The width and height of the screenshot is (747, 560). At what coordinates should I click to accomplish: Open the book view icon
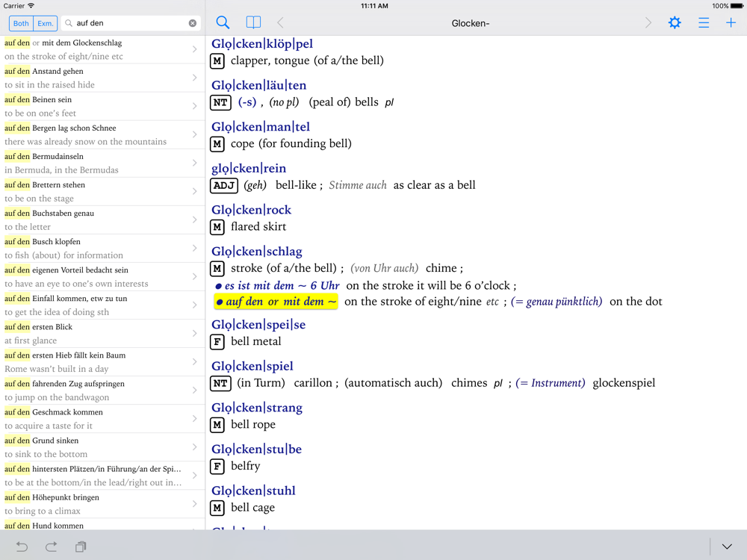253,22
